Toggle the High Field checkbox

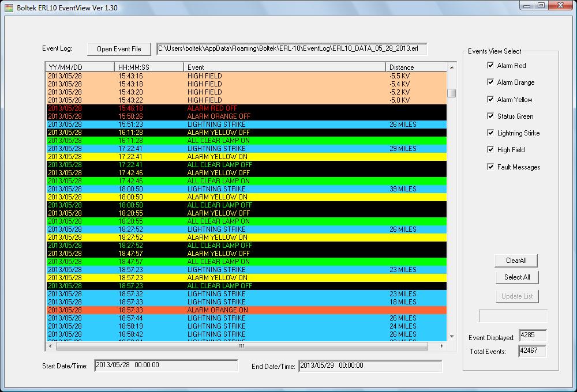point(490,150)
